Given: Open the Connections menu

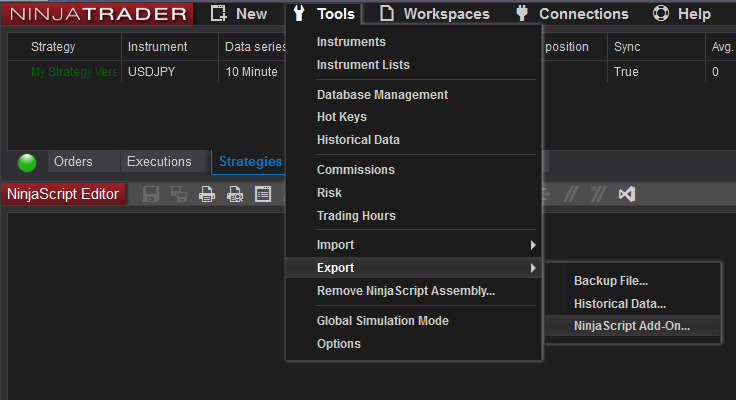Looking at the screenshot, I should coord(572,14).
